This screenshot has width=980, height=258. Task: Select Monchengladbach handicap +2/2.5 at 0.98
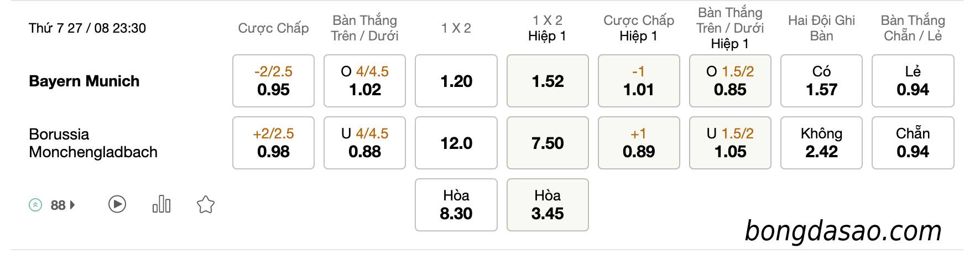273,143
